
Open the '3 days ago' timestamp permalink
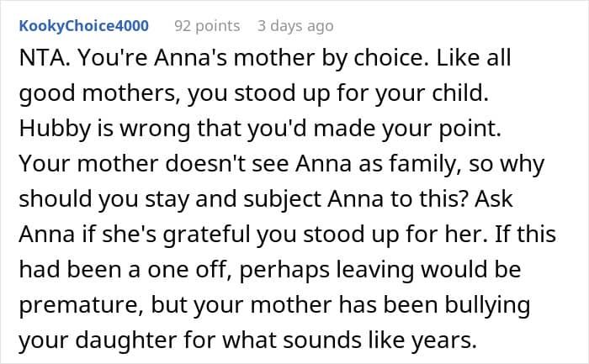pyautogui.click(x=295, y=26)
